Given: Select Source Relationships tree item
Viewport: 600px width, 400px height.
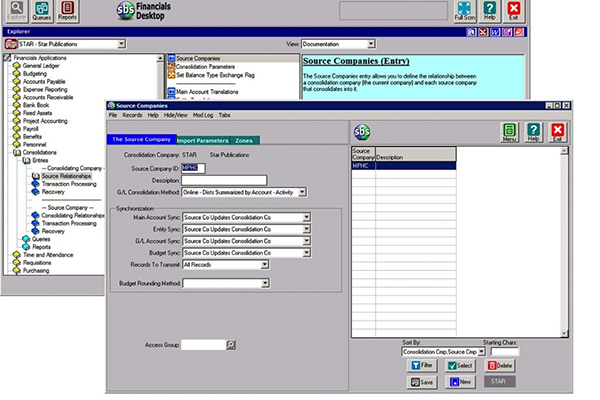Looking at the screenshot, I should (66, 176).
